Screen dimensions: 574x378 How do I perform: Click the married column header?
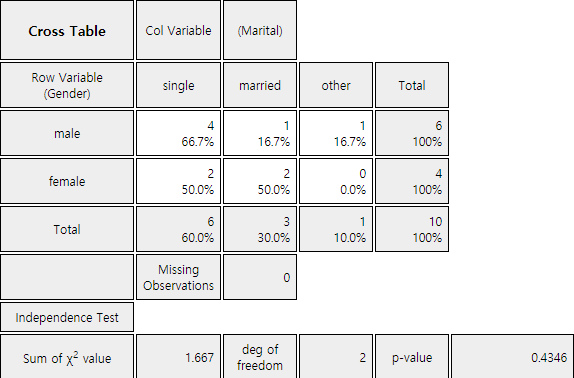click(x=260, y=85)
